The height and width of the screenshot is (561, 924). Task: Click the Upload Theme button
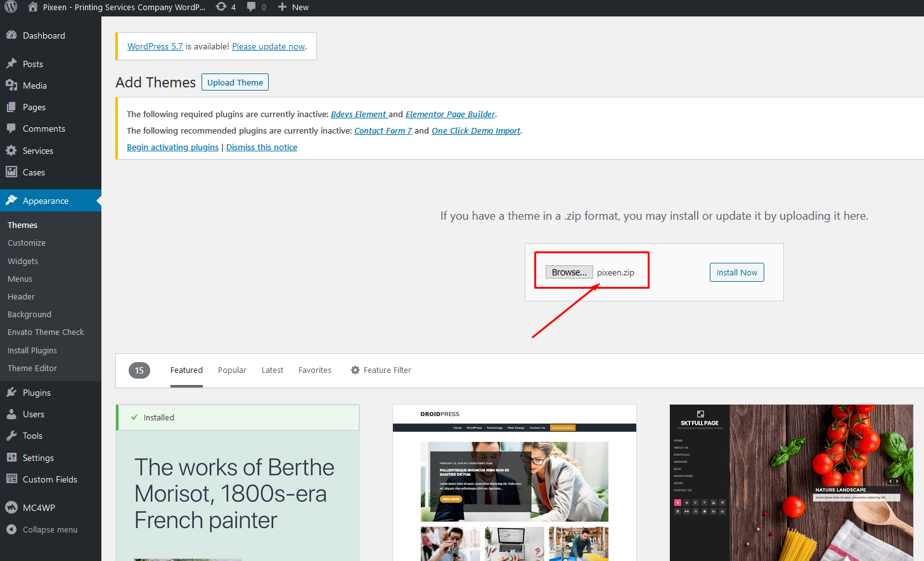point(234,82)
